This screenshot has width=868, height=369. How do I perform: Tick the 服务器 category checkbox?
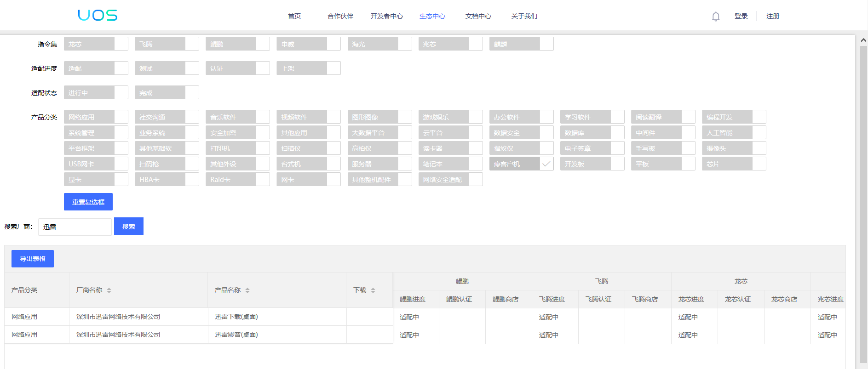(x=405, y=164)
